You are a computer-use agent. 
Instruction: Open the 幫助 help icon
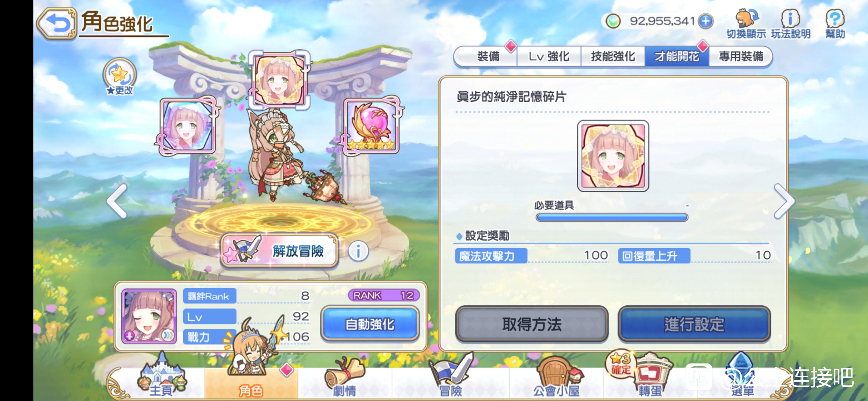click(835, 24)
